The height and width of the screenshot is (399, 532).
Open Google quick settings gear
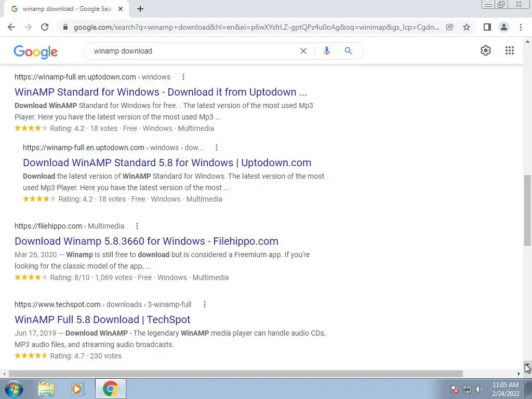pyautogui.click(x=486, y=50)
